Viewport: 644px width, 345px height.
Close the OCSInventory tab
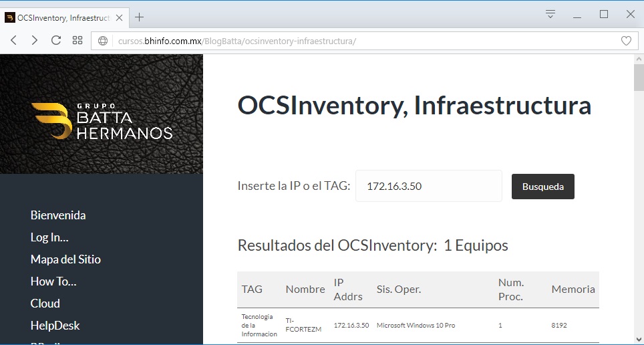pyautogui.click(x=119, y=17)
